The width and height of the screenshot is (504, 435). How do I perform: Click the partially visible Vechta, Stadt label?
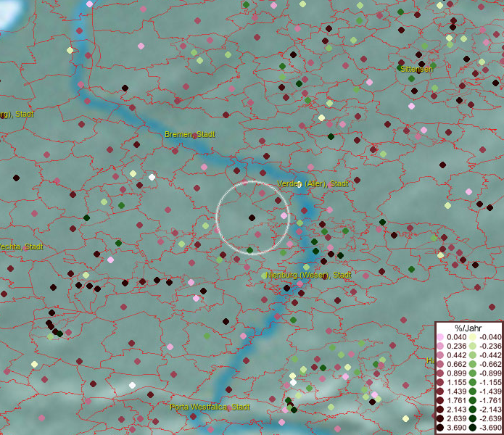pos(20,246)
